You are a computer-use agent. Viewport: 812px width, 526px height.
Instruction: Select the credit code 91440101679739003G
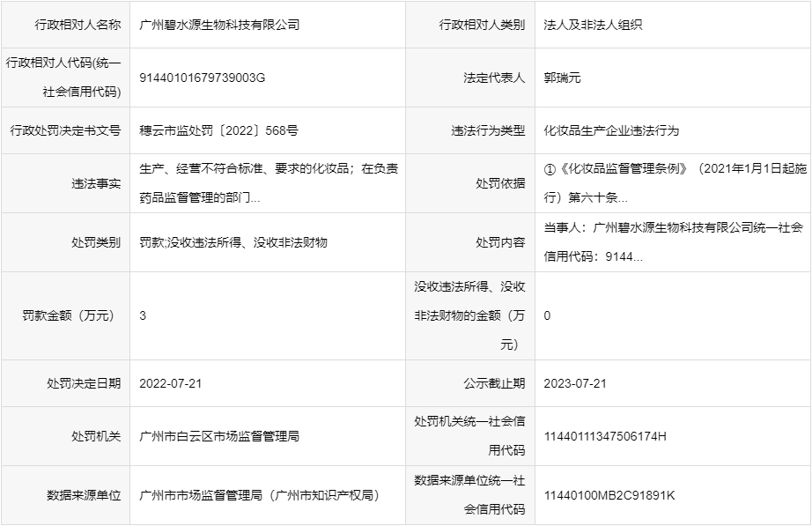(202, 78)
